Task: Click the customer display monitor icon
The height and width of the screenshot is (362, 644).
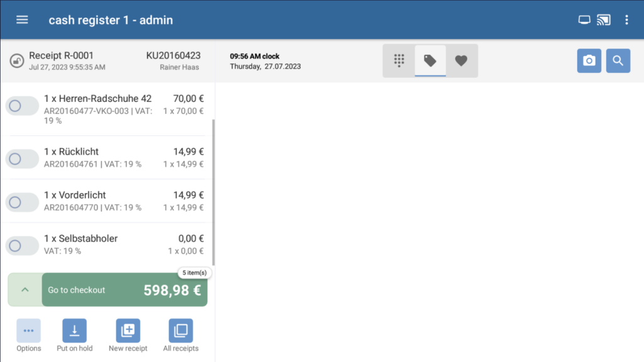Action: click(x=584, y=20)
